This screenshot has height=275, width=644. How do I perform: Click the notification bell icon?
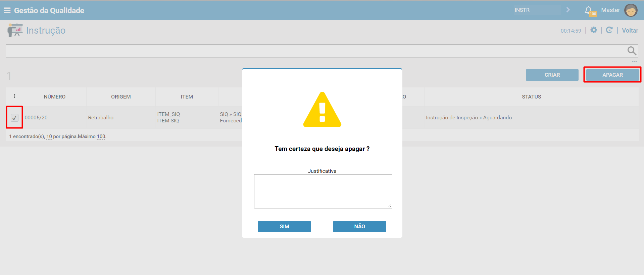point(588,10)
